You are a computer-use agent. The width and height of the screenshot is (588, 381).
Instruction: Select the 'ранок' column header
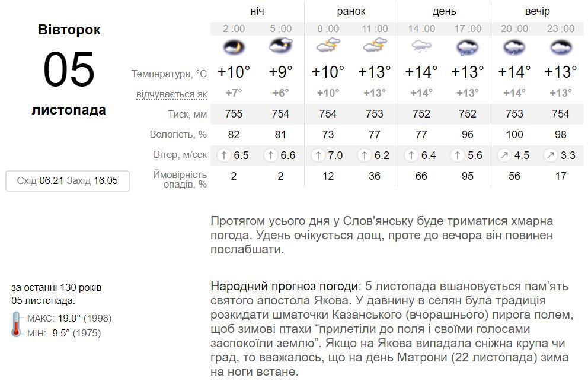[351, 12]
